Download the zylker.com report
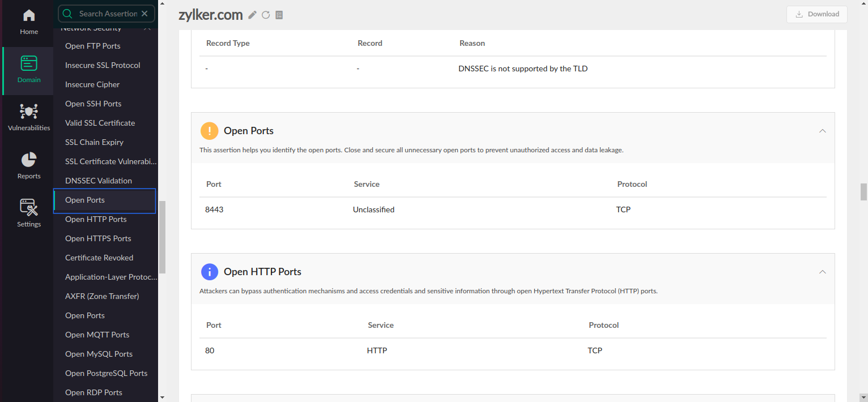Viewport: 868px width, 402px height. (x=816, y=14)
